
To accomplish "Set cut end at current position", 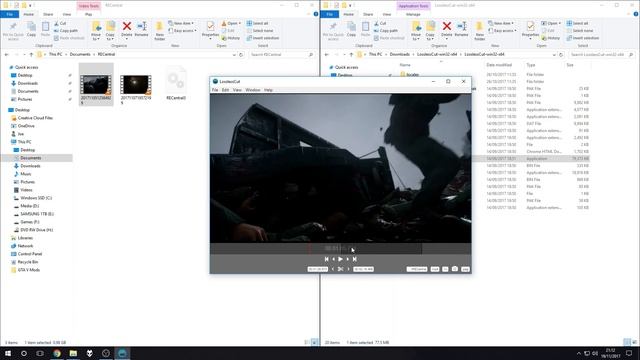I will 348,269.
